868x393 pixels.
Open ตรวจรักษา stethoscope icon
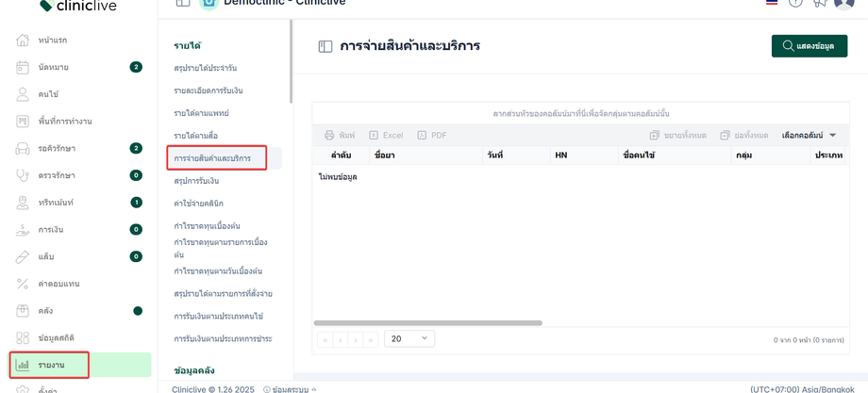coord(22,176)
